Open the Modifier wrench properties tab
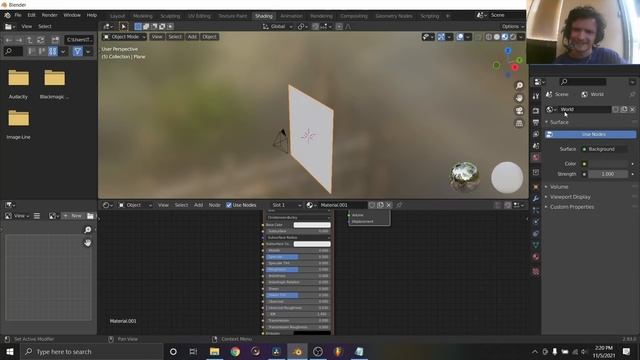This screenshot has width=640, height=360. (536, 198)
